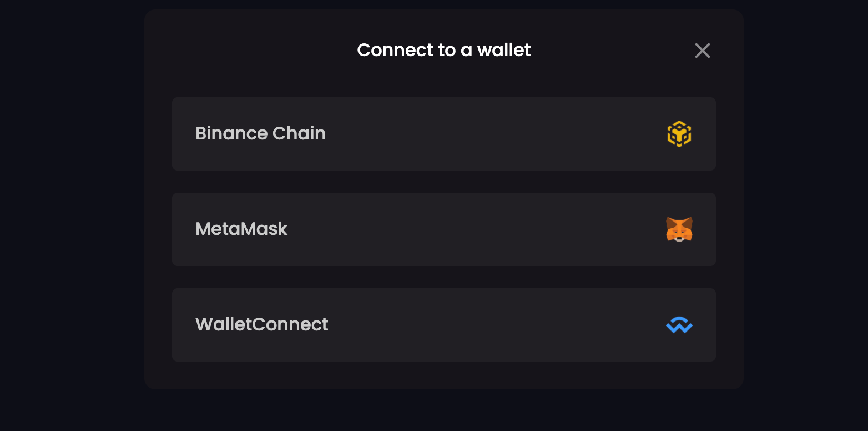Click the modal's empty area below WalletConnect
Screen dimensions: 868x431
coord(444,375)
